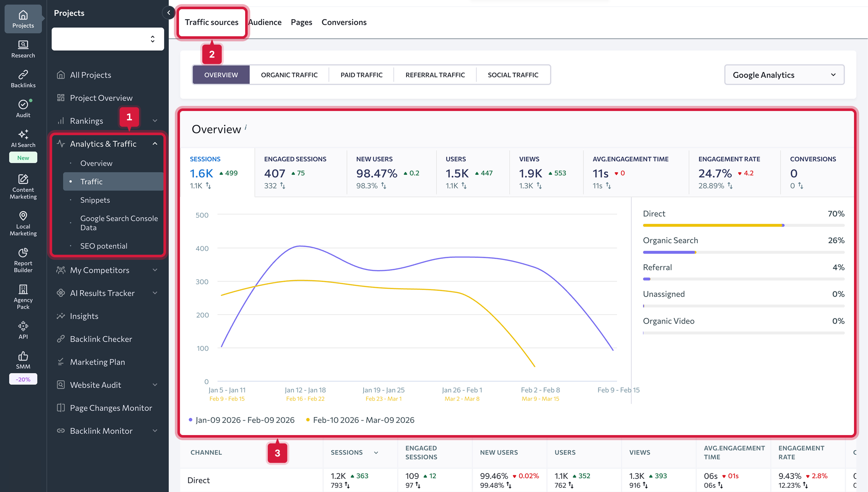Open Google Search Console Data link
Image resolution: width=868 pixels, height=492 pixels.
pyautogui.click(x=119, y=223)
